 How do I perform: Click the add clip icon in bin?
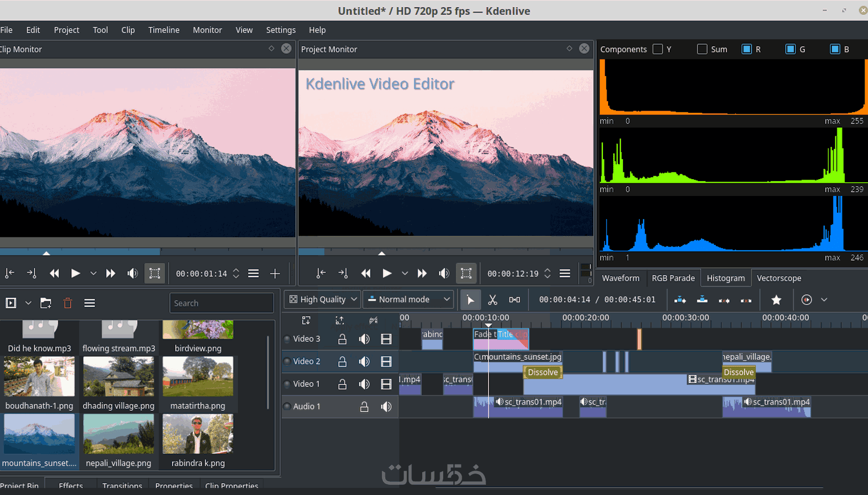(x=11, y=303)
